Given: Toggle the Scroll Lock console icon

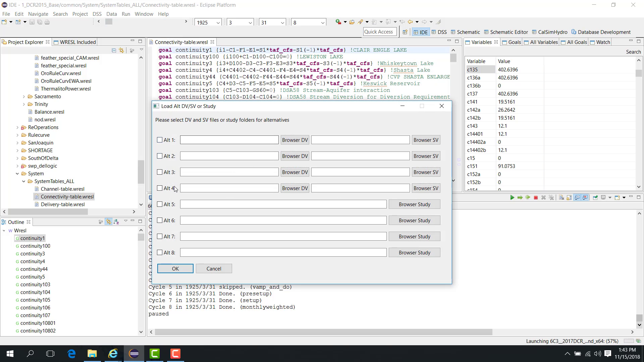Looking at the screenshot, I should coord(569,197).
